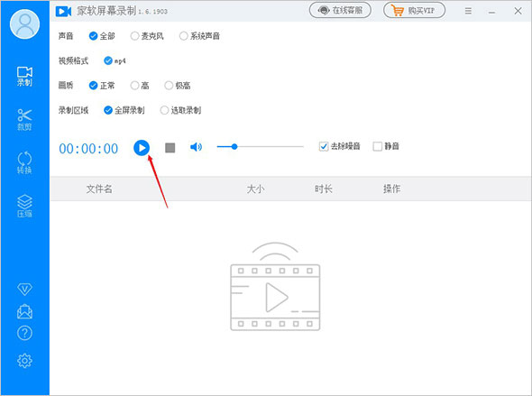532x396 pixels.
Task: Click the speaker volume icon
Action: pyautogui.click(x=196, y=147)
